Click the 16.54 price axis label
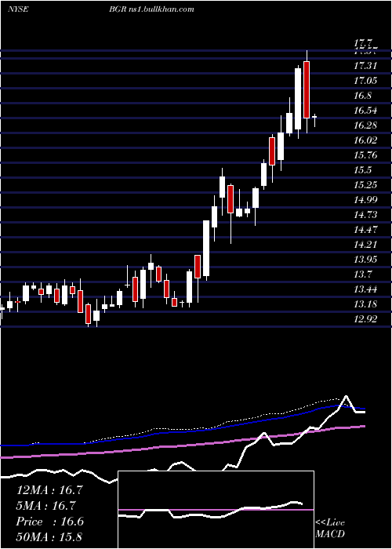 coord(365,111)
